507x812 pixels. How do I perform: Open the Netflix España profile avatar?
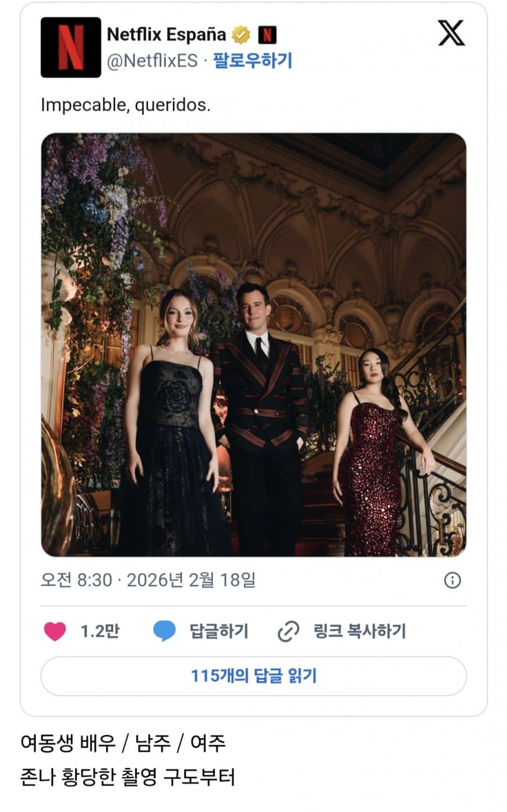[x=71, y=48]
